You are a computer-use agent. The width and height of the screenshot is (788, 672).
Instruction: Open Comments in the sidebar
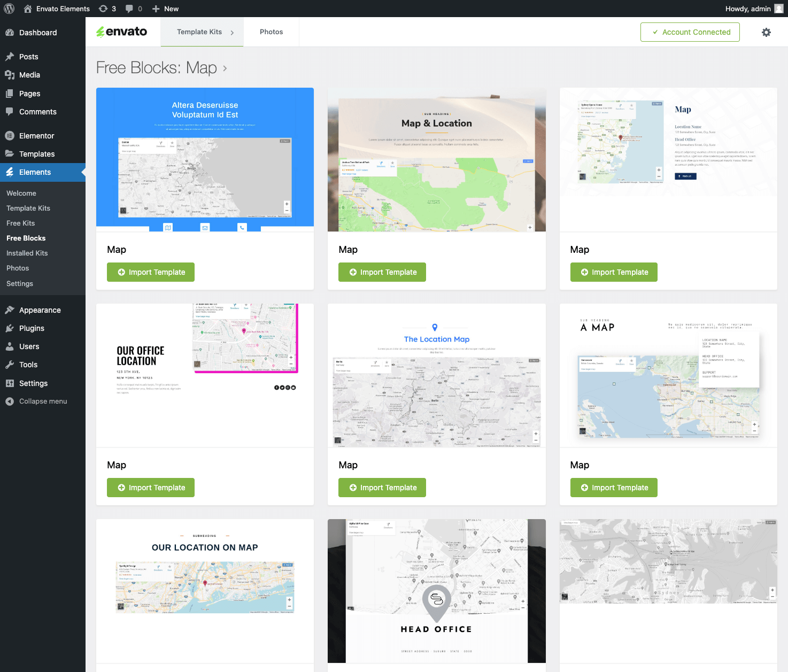coord(43,112)
